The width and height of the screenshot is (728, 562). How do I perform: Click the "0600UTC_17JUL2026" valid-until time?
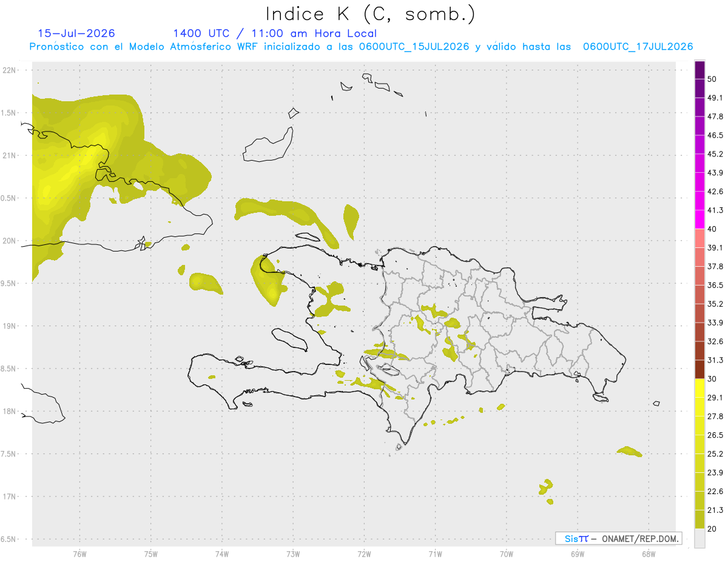638,47
